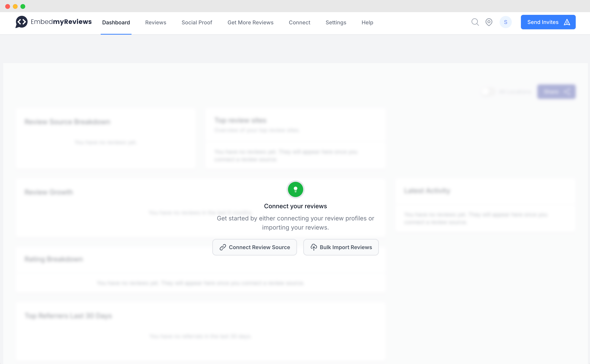Click the paper plane icon on Send Invites
Image resolution: width=590 pixels, height=364 pixels.
pos(567,22)
